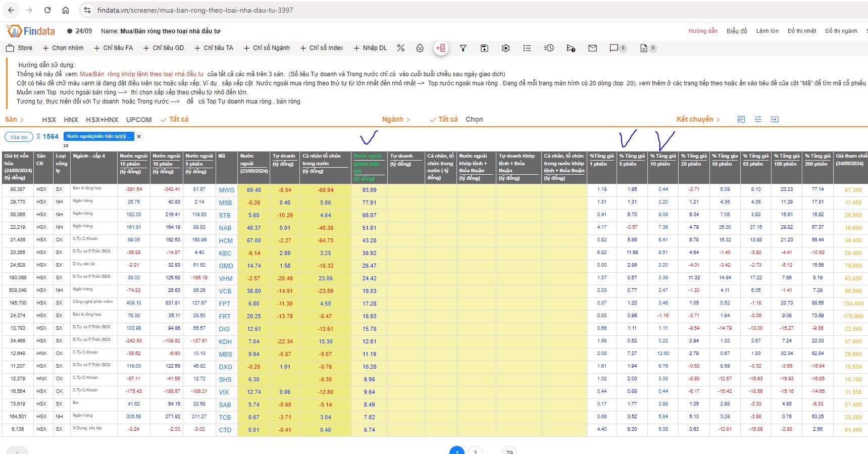Open Chỉ tiêu TA indicator list
The image size is (868, 454).
pos(214,48)
